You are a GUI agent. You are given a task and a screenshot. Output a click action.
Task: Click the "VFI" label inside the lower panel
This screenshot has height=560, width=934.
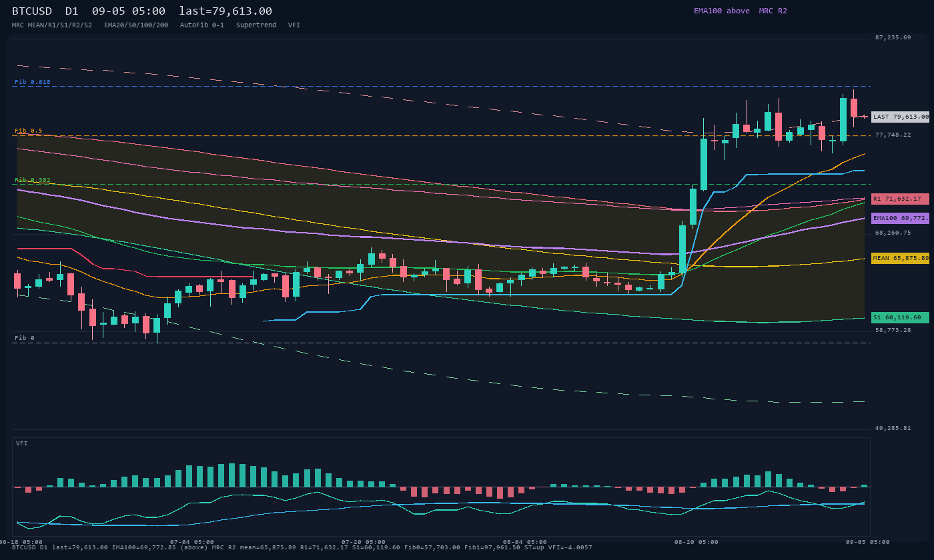point(22,443)
